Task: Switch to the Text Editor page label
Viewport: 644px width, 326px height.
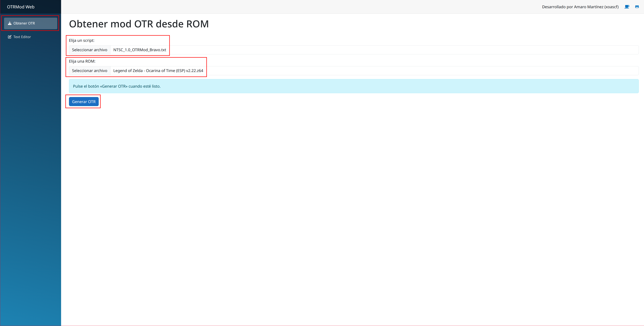Action: click(22, 37)
